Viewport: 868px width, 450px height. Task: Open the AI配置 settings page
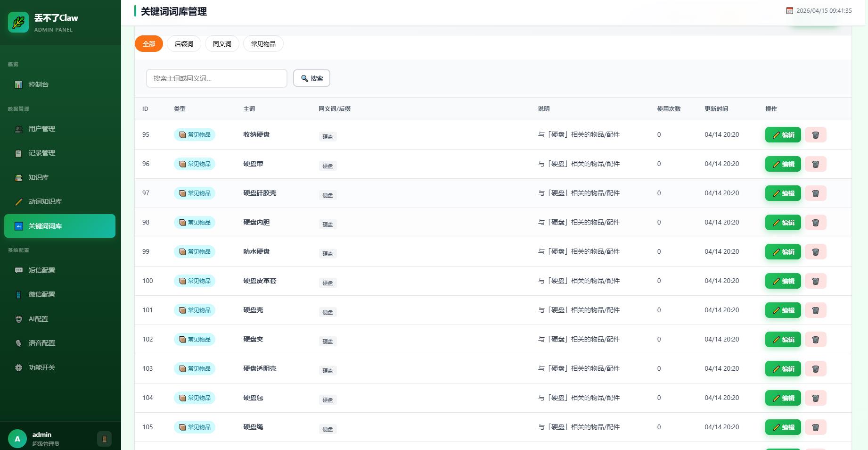point(38,319)
